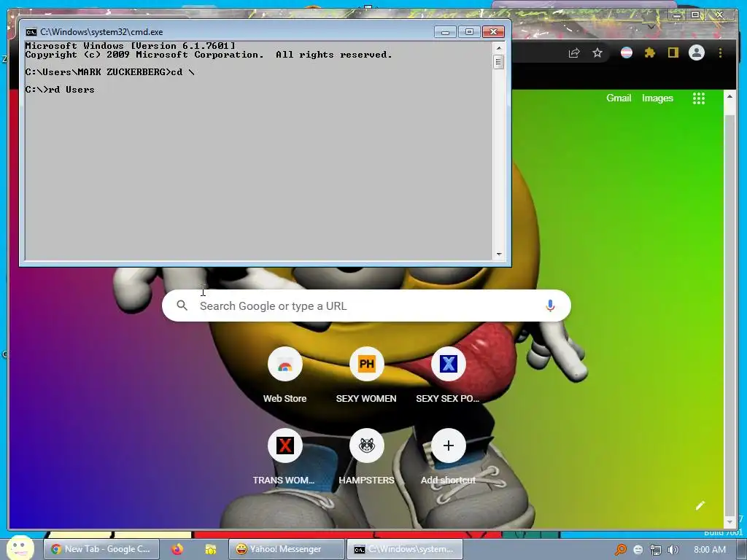Click the orange magnifier tray icon

click(620, 550)
